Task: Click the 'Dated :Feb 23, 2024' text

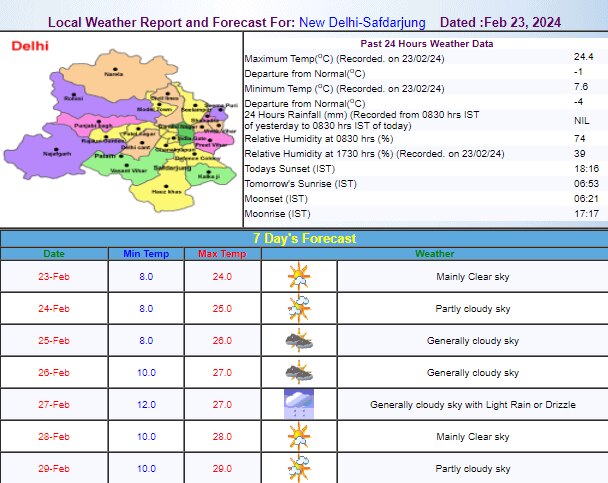Action: (x=500, y=22)
